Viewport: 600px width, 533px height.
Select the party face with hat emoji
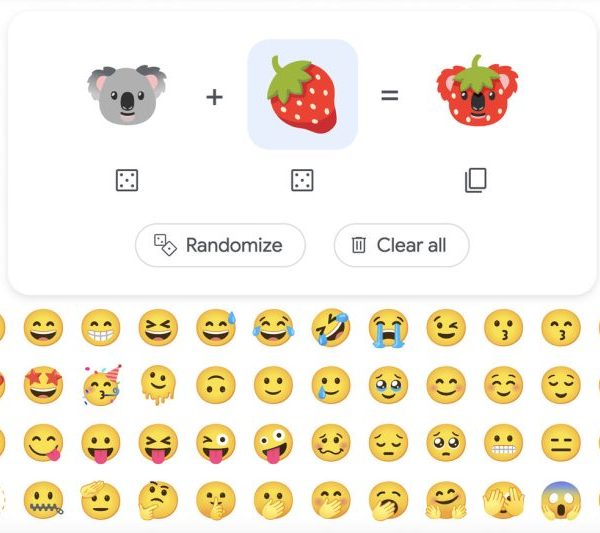101,385
